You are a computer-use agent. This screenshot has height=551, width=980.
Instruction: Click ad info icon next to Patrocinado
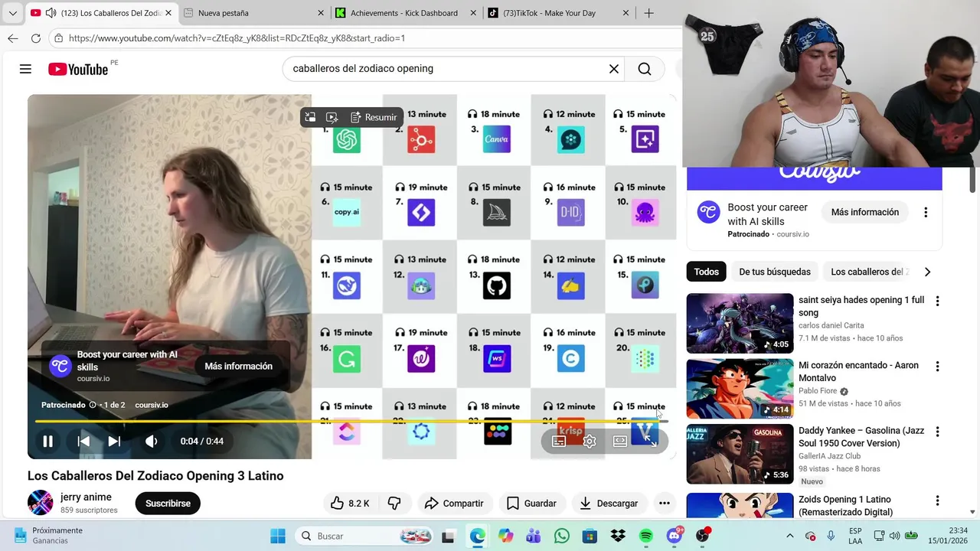point(93,405)
